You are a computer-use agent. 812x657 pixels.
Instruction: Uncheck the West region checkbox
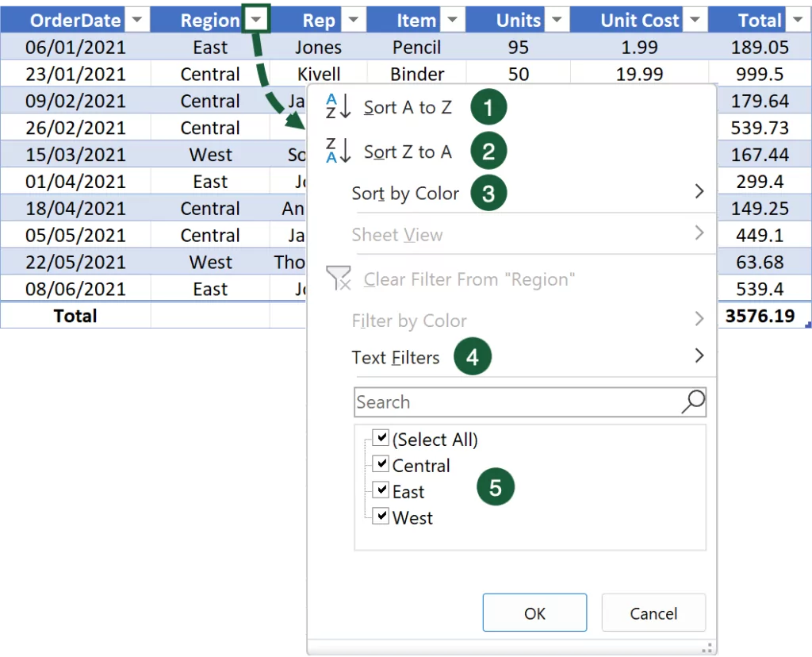coord(381,517)
